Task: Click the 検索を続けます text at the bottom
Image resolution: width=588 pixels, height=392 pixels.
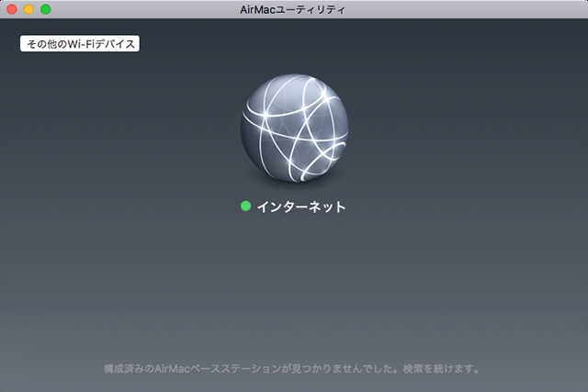Action: pos(441,369)
